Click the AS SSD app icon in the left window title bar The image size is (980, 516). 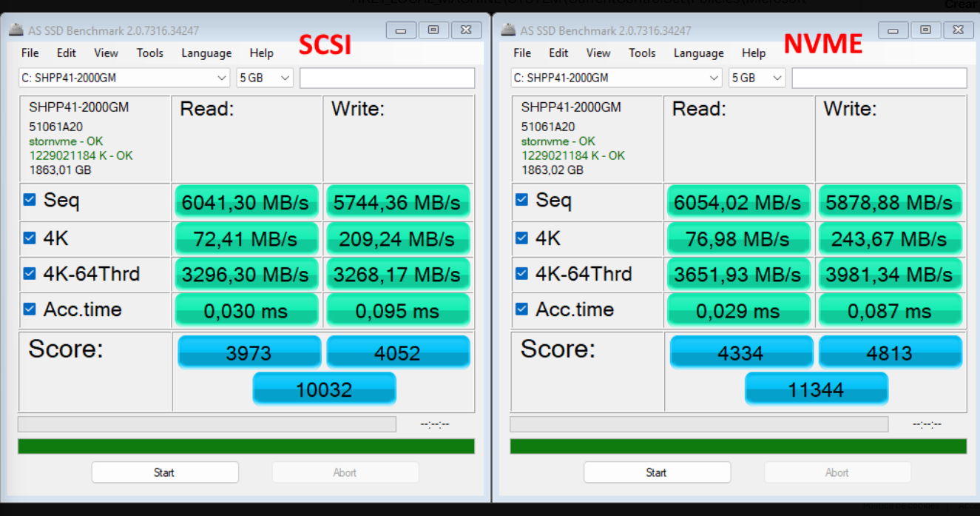click(x=16, y=30)
